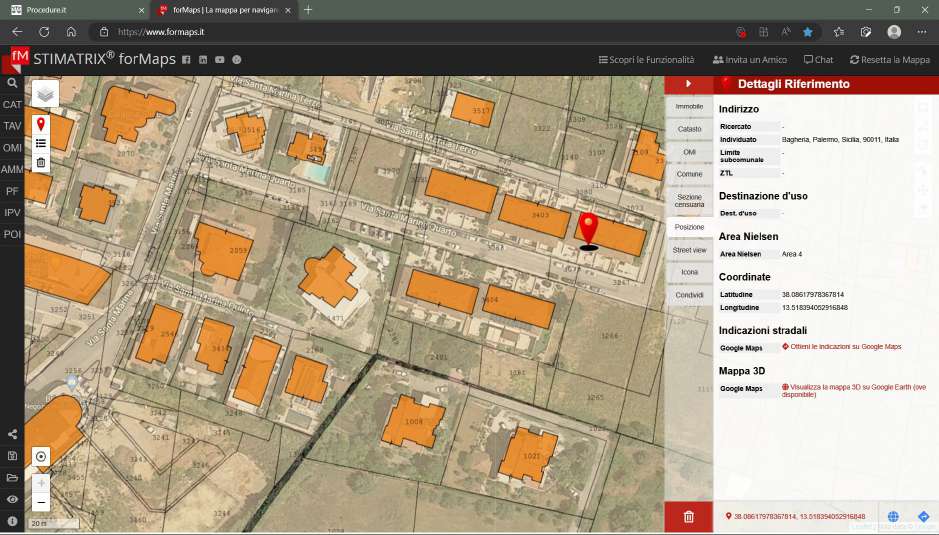Screen dimensions: 939x535
Task: Open the markers list icon
Action: pyautogui.click(x=41, y=143)
